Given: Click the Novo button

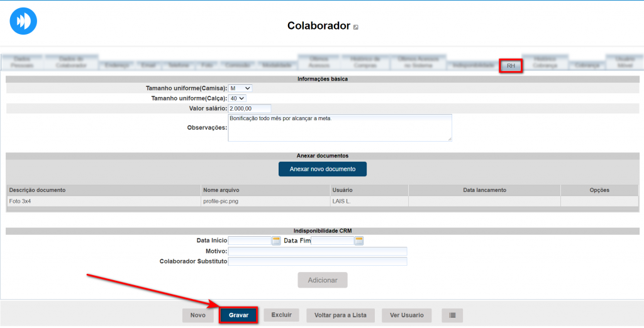Looking at the screenshot, I should [197, 315].
